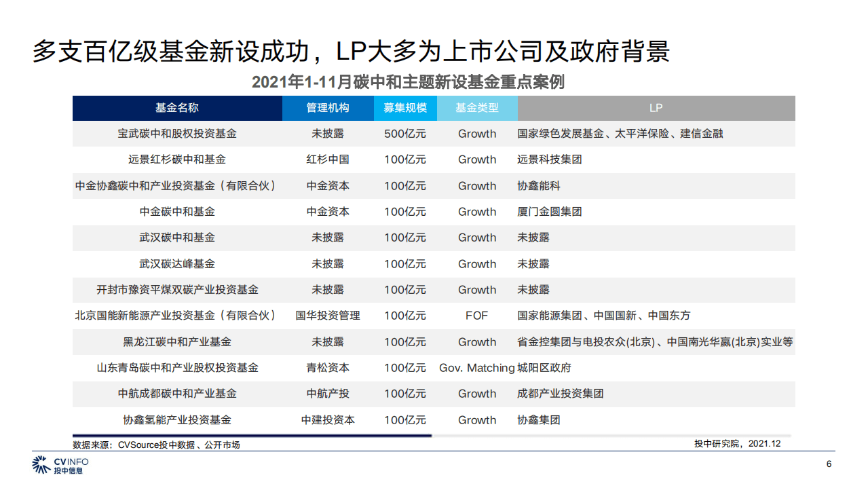Select the 红杉中国 manager cell

click(329, 159)
